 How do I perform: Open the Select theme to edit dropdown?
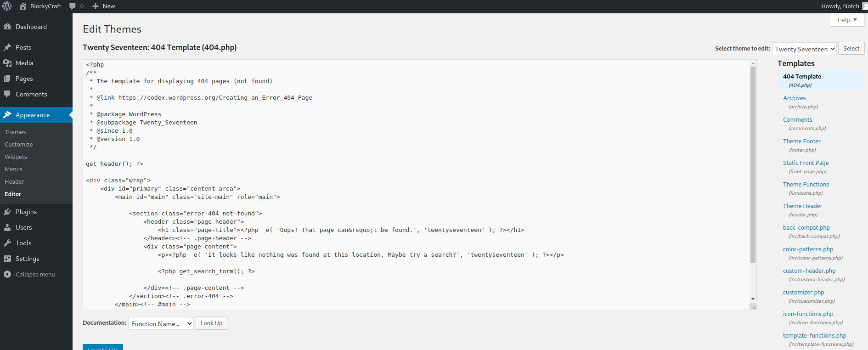tap(804, 49)
